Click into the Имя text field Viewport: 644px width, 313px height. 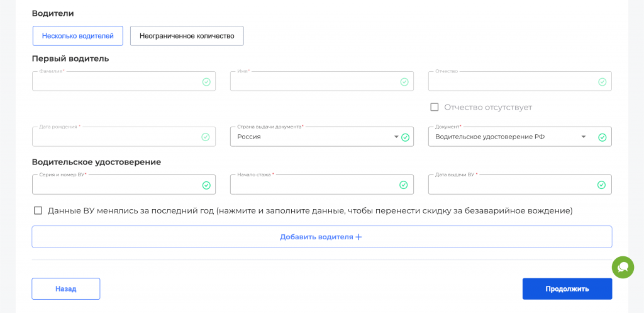[x=314, y=82]
